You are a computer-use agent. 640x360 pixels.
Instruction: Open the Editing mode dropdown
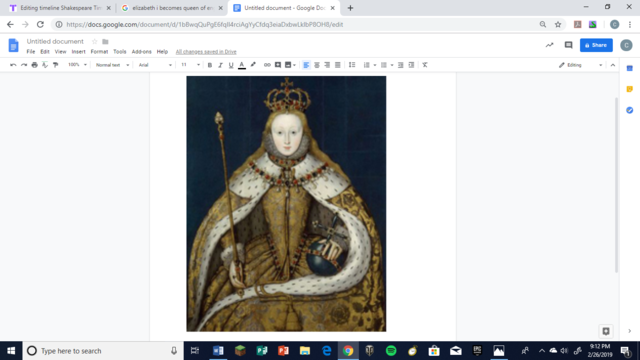coord(580,65)
